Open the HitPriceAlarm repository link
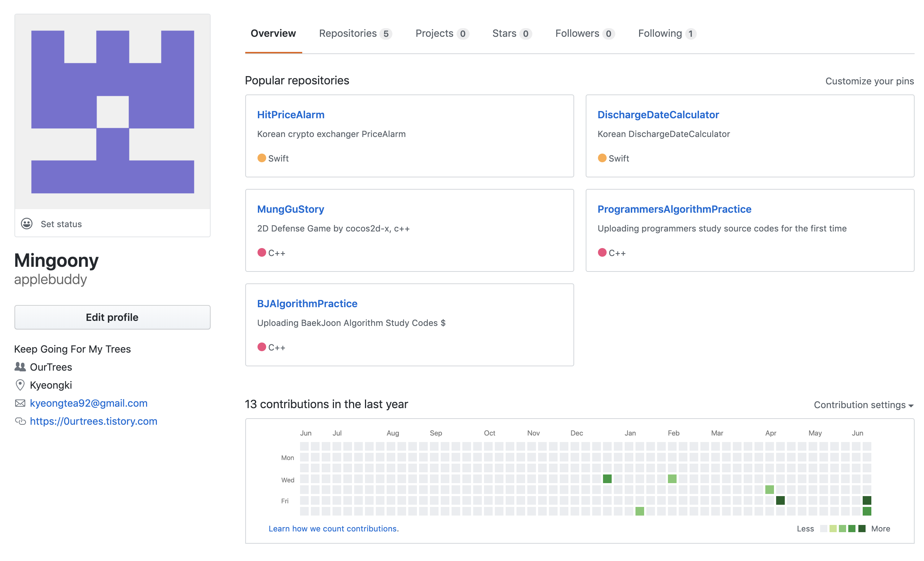The height and width of the screenshot is (561, 924). click(x=291, y=115)
